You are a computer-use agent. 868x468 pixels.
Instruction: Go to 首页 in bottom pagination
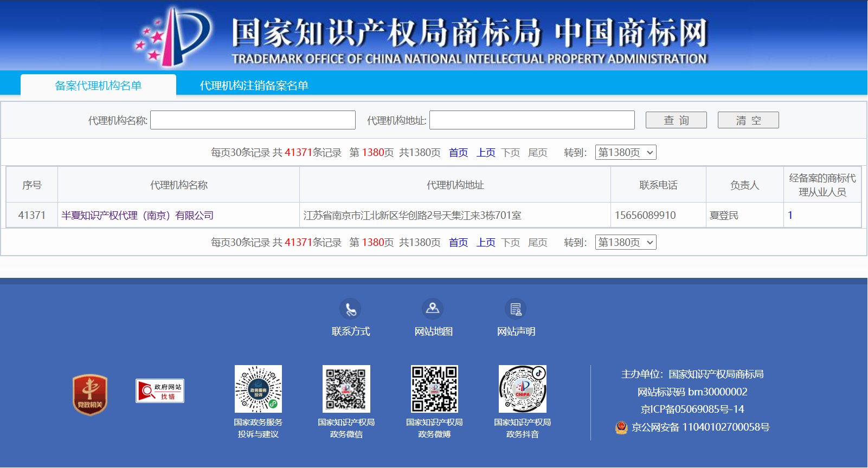[x=458, y=243]
